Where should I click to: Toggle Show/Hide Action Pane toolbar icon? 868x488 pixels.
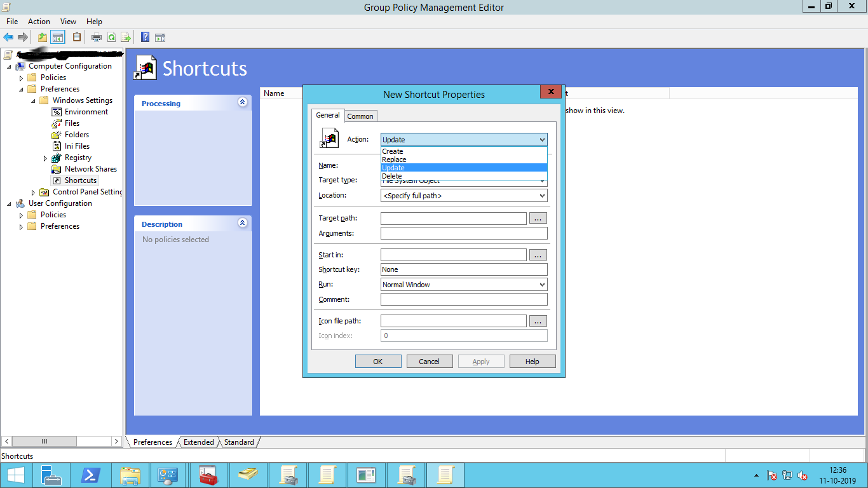(x=160, y=37)
